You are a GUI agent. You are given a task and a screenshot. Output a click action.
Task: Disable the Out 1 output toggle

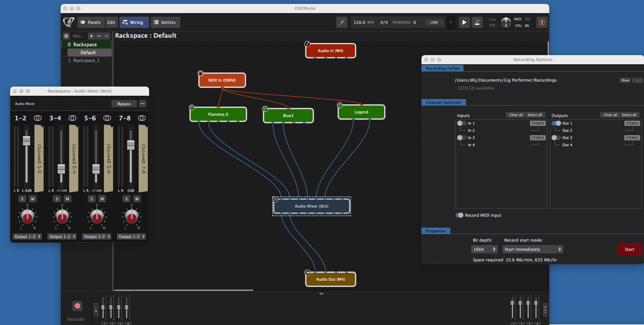556,123
